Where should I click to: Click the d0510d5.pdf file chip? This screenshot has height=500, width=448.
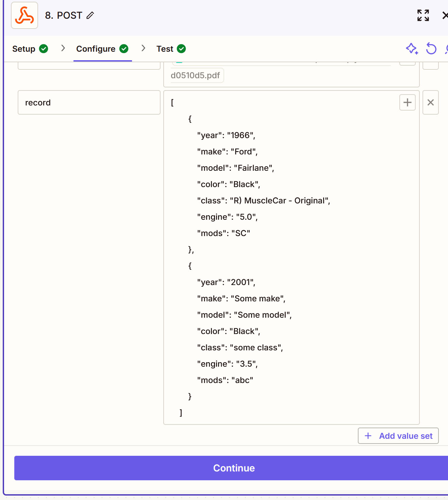(x=196, y=76)
